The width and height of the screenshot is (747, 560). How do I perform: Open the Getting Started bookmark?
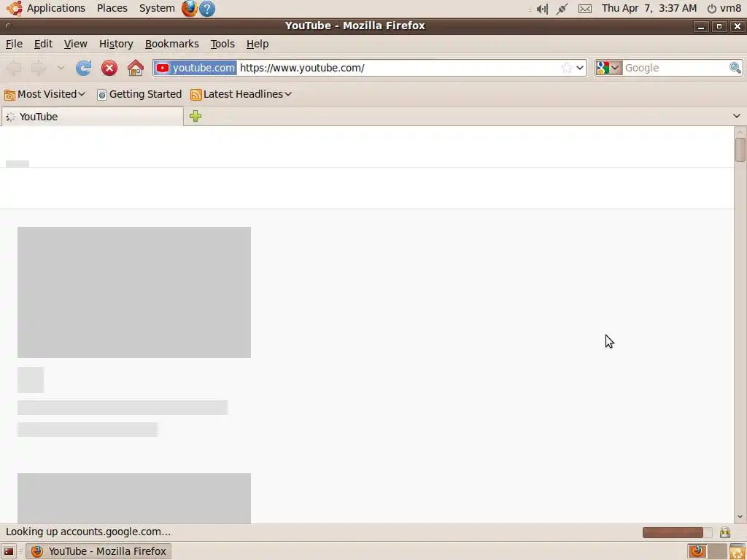(x=139, y=94)
